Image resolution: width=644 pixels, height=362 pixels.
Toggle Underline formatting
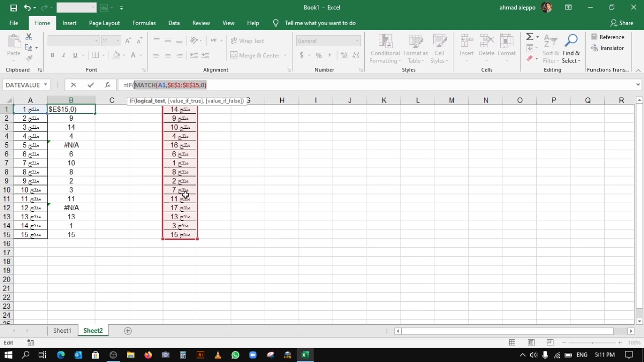click(75, 55)
